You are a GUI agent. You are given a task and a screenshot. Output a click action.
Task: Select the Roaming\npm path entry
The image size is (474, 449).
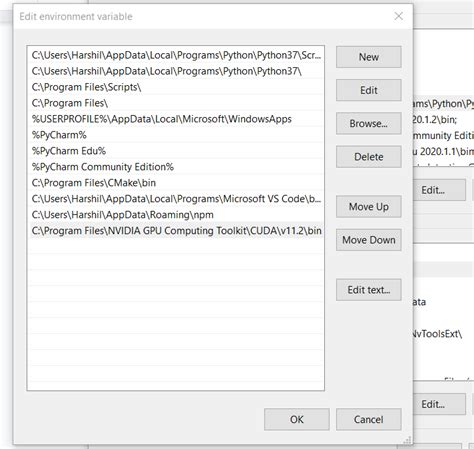tap(176, 215)
